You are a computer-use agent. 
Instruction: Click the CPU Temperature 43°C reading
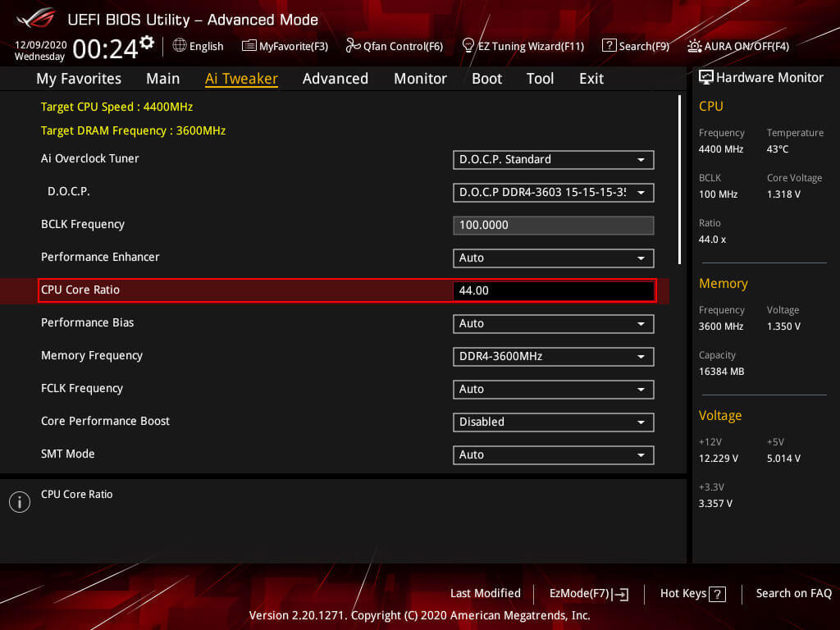pos(778,149)
